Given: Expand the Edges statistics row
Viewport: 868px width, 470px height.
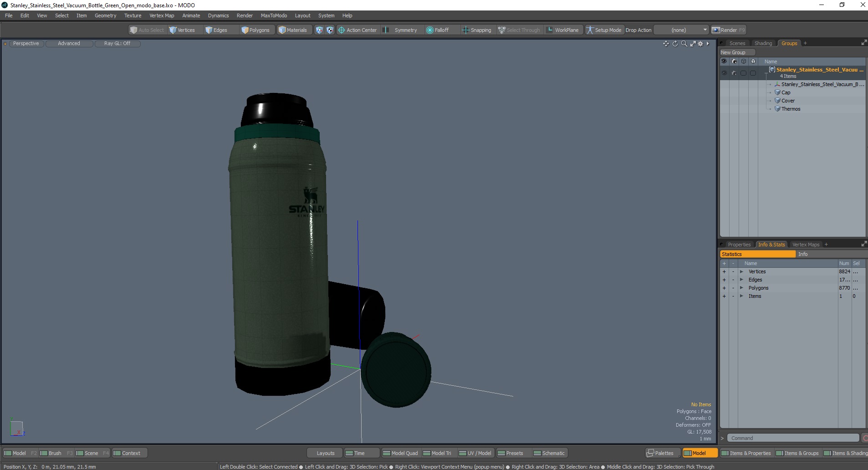Looking at the screenshot, I should tap(741, 280).
